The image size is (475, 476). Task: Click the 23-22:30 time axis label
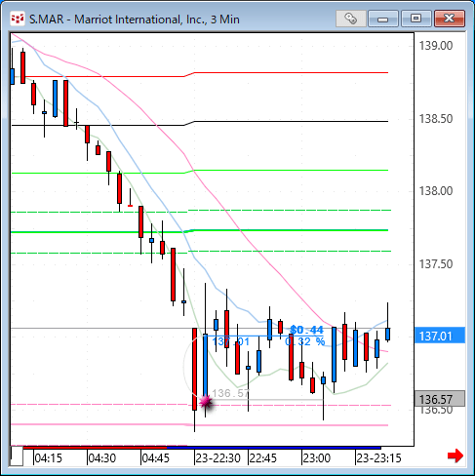(218, 458)
